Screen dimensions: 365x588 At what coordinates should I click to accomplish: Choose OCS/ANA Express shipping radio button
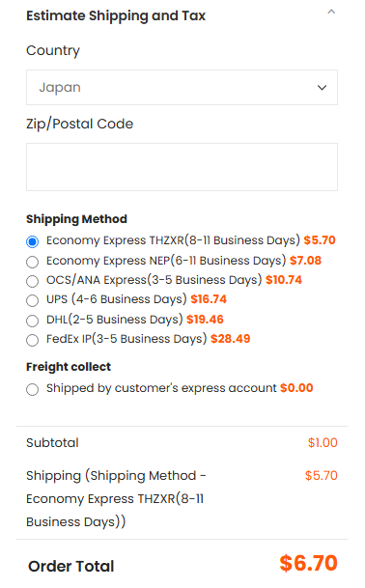tap(32, 281)
